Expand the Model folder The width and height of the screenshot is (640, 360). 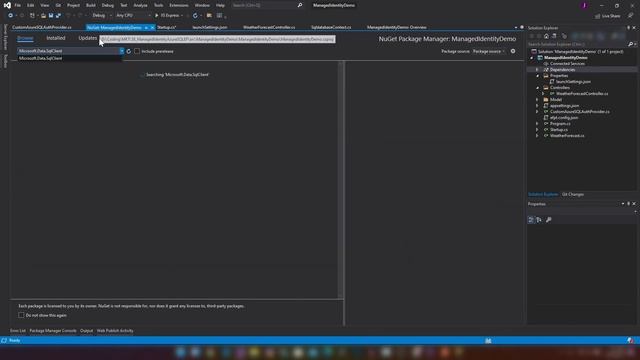pos(537,100)
